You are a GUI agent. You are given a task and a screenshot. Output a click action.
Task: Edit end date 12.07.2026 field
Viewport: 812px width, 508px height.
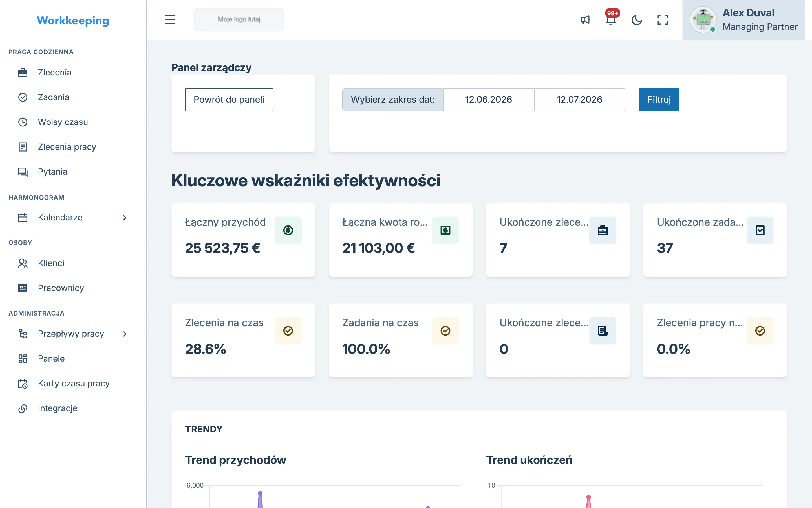click(579, 99)
